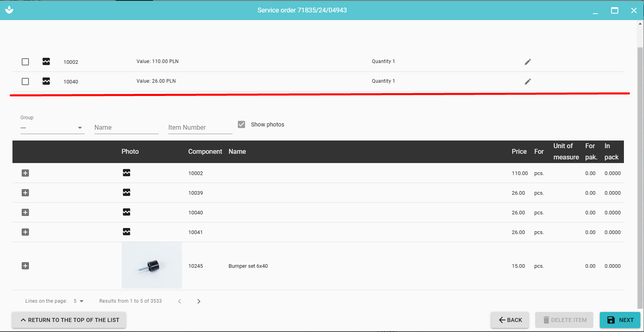Click the Item Number input field

click(200, 128)
